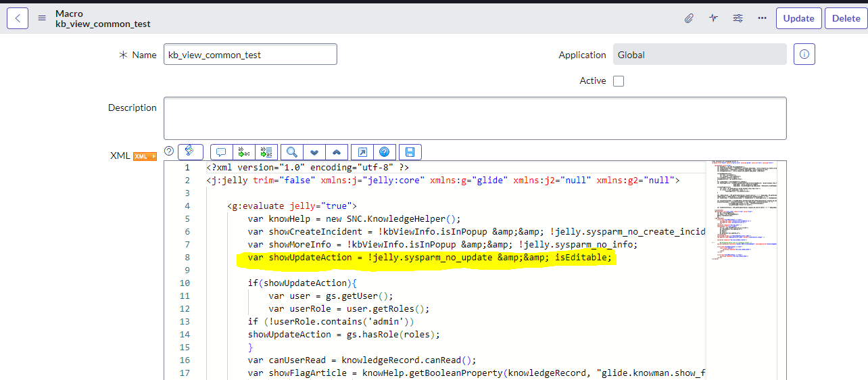Click line '<g:evaluate jelly="true">'
The width and height of the screenshot is (868, 380).
(291, 206)
